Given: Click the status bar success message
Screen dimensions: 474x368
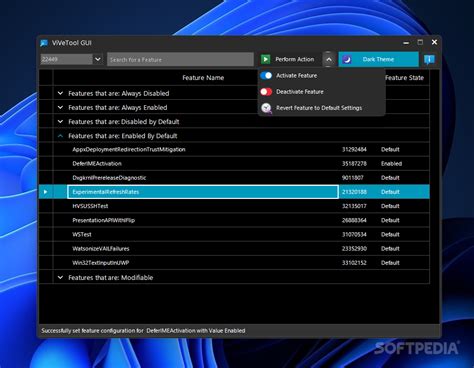Looking at the screenshot, I should tap(143, 331).
